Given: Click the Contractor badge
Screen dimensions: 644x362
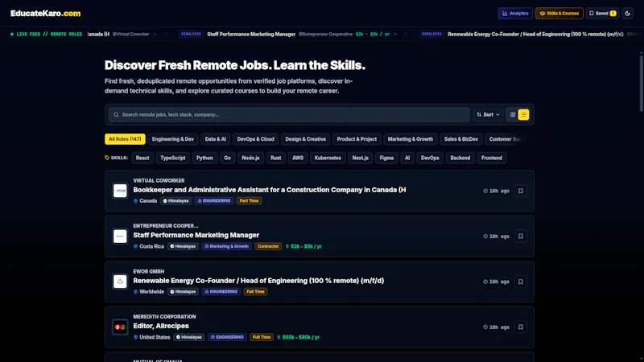Looking at the screenshot, I should [268, 247].
